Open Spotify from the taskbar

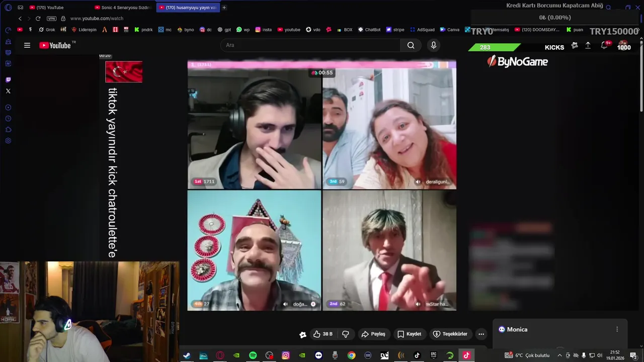click(253, 355)
